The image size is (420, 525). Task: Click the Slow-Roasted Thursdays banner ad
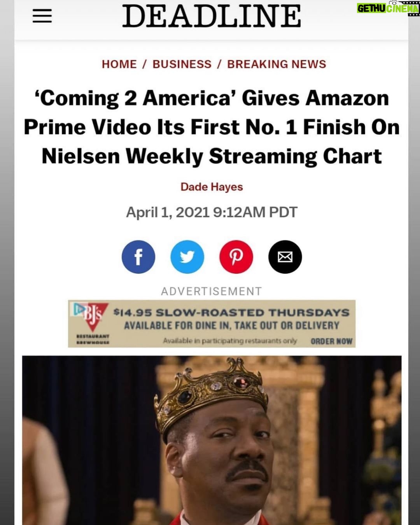(x=212, y=324)
